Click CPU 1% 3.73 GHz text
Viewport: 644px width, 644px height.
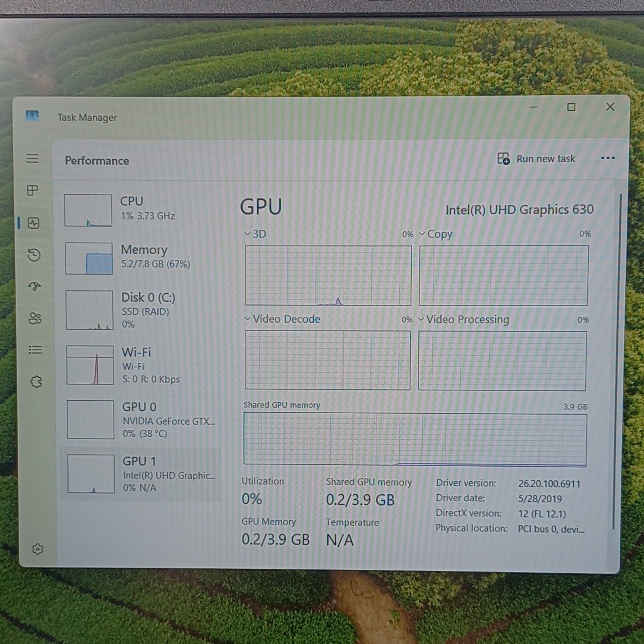[x=148, y=216]
